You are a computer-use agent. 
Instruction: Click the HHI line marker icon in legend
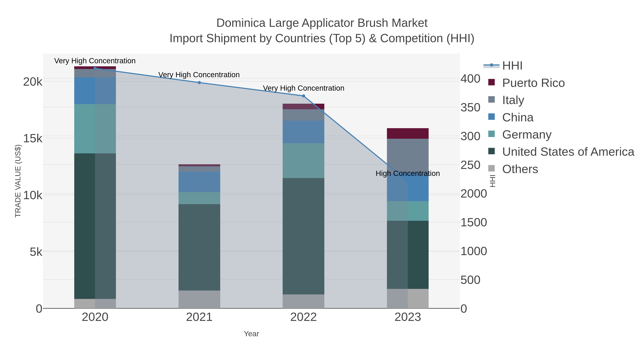click(491, 65)
